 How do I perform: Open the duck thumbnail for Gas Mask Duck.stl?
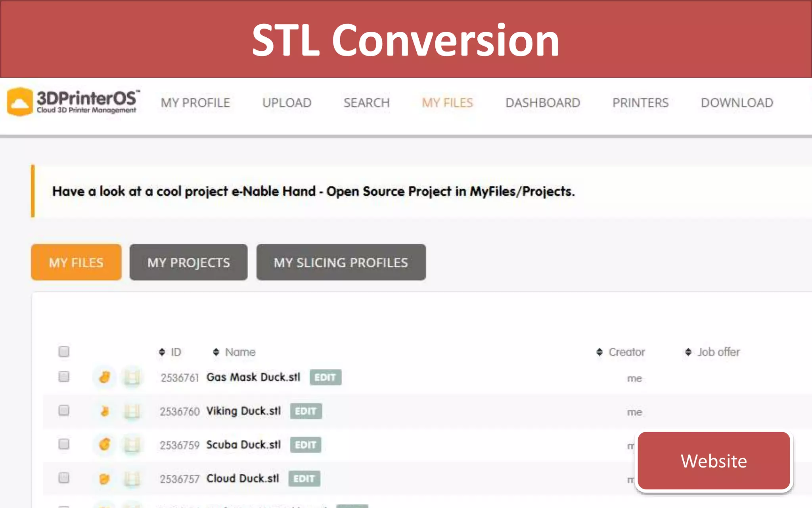(104, 377)
